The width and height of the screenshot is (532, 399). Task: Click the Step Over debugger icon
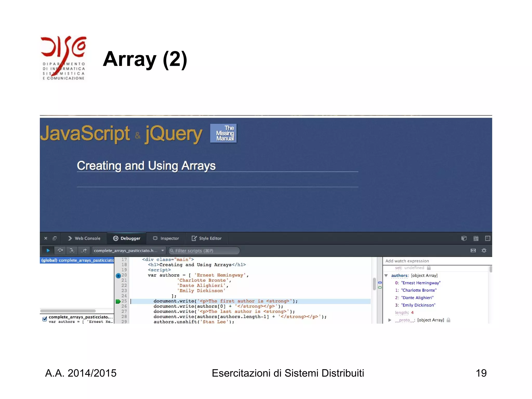pos(60,250)
